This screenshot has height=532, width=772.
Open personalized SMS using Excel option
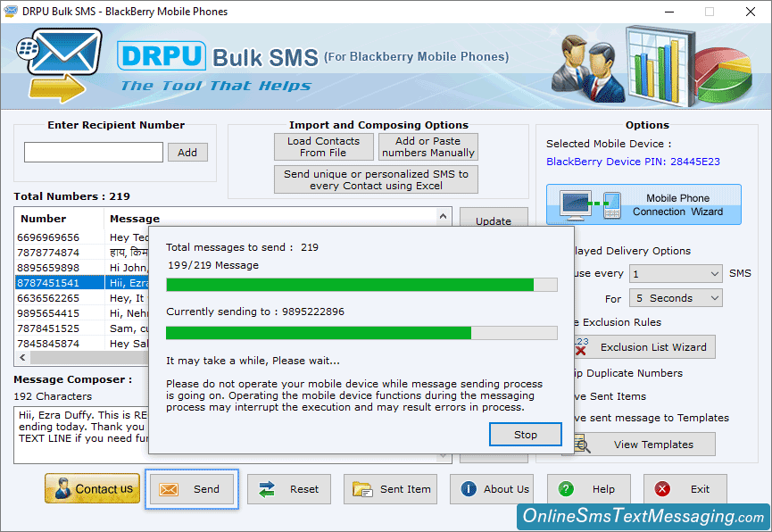[376, 179]
